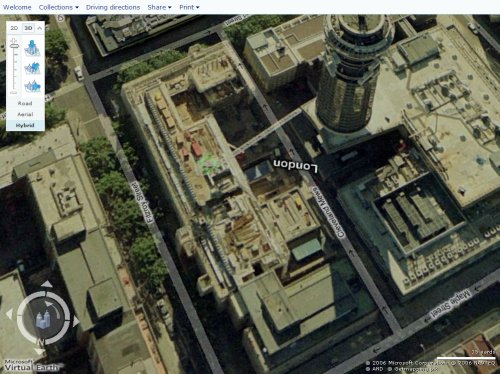Pan map right with compass arrow
This screenshot has width=500, height=374.
[x=76, y=321]
